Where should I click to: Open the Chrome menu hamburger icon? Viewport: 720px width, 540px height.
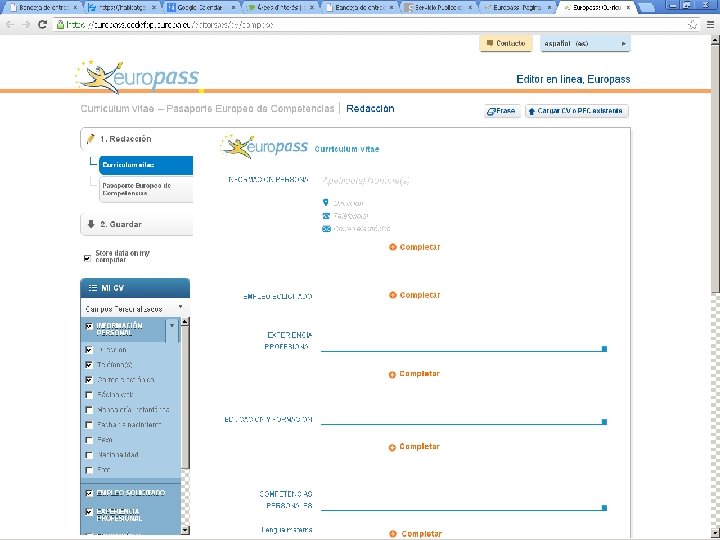(710, 25)
